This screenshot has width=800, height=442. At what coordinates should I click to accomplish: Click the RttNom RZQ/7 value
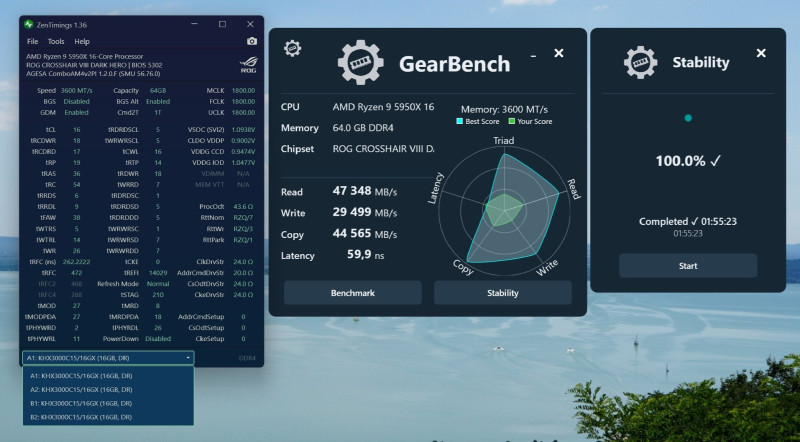pyautogui.click(x=243, y=218)
